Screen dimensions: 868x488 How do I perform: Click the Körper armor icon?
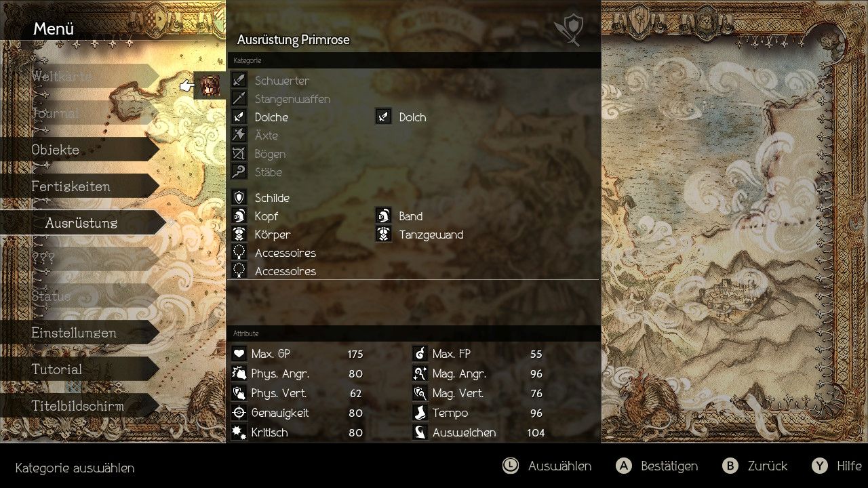tap(239, 235)
